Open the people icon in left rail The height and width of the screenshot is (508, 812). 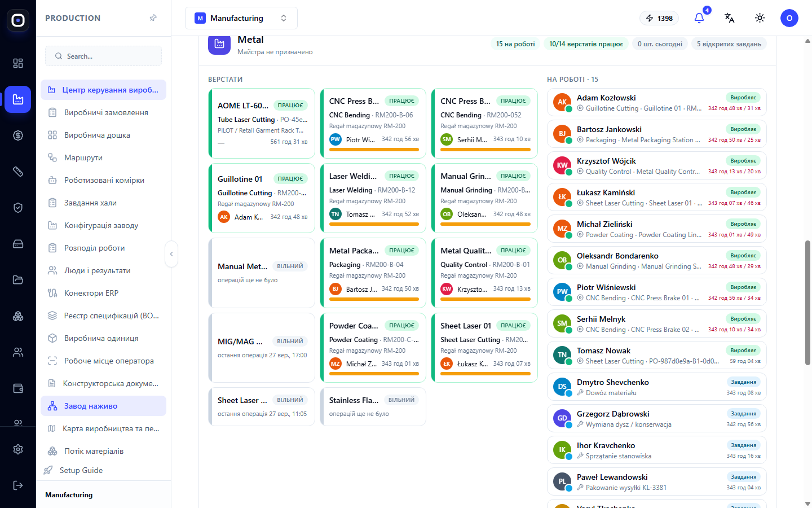coord(18,352)
